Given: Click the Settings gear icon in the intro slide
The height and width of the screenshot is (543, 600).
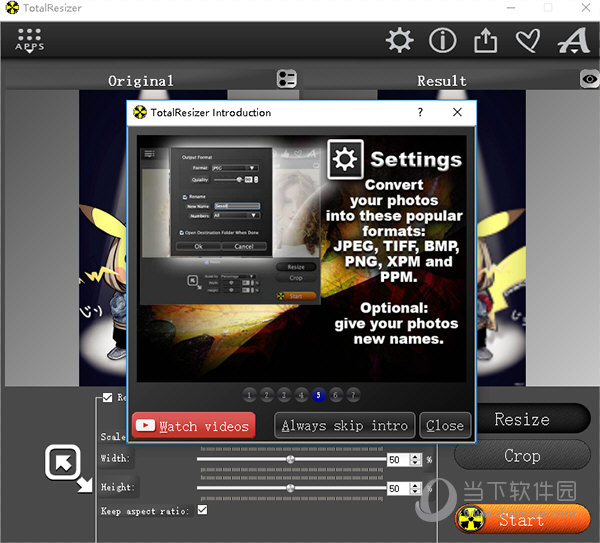Looking at the screenshot, I should coord(345,159).
